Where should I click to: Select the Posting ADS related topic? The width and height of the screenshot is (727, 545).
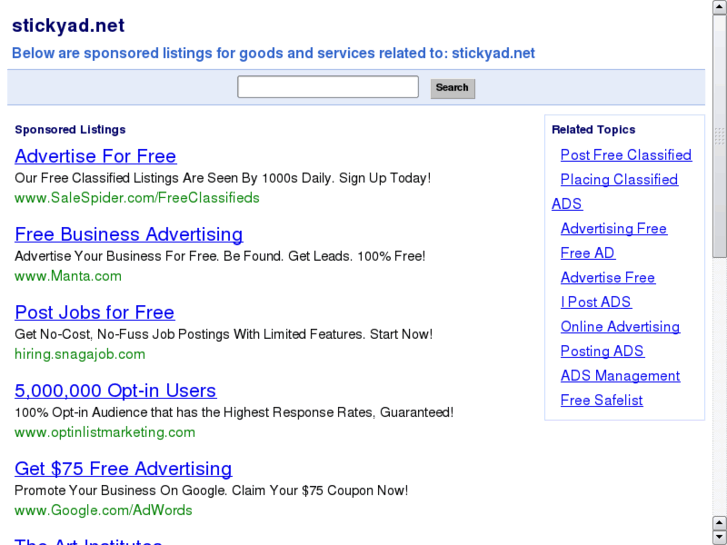point(602,351)
